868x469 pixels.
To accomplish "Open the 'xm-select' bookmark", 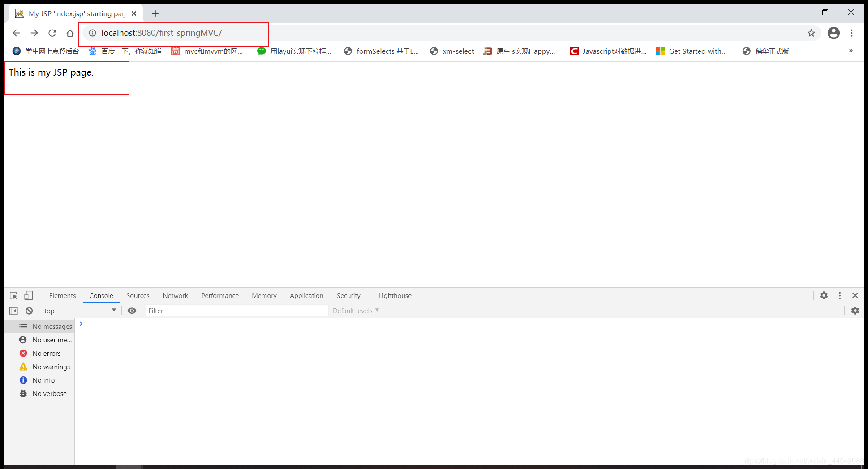I will point(452,51).
